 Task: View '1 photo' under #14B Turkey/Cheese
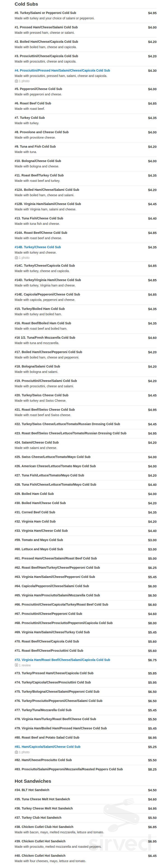pyautogui.click(x=24, y=258)
